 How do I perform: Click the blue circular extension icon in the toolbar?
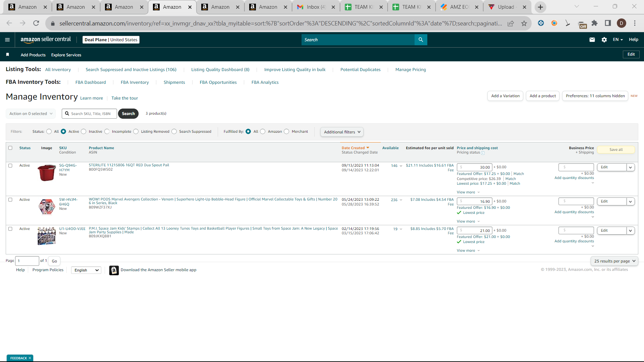(x=541, y=23)
